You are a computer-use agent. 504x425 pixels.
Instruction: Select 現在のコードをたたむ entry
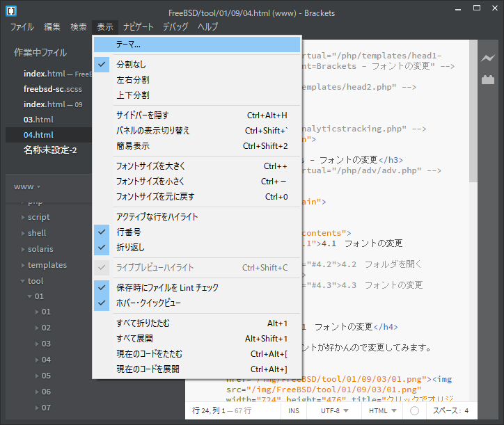[x=197, y=353]
